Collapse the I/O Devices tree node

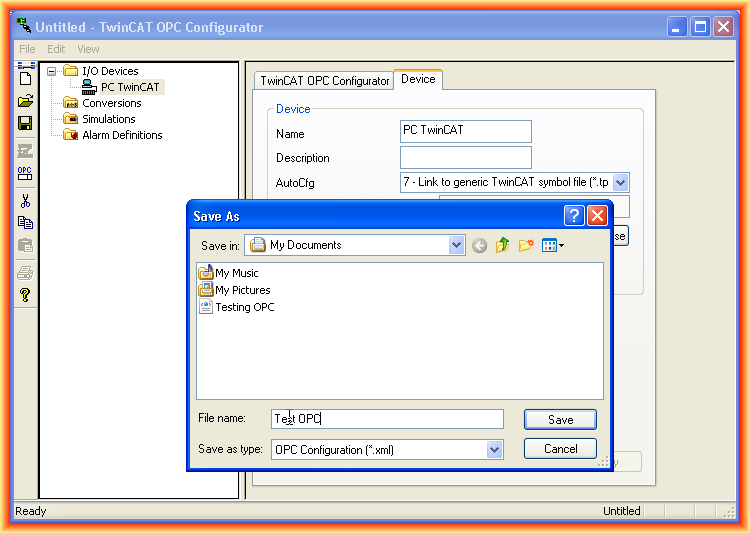click(52, 71)
